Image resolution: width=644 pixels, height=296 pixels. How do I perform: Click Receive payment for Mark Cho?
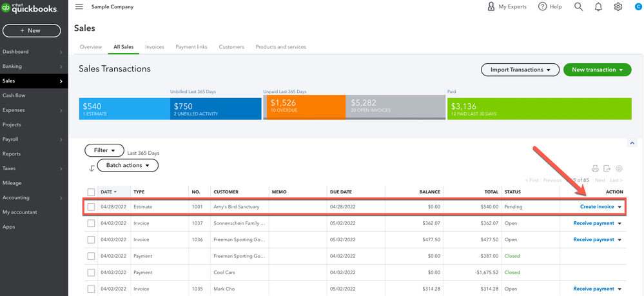(594, 289)
